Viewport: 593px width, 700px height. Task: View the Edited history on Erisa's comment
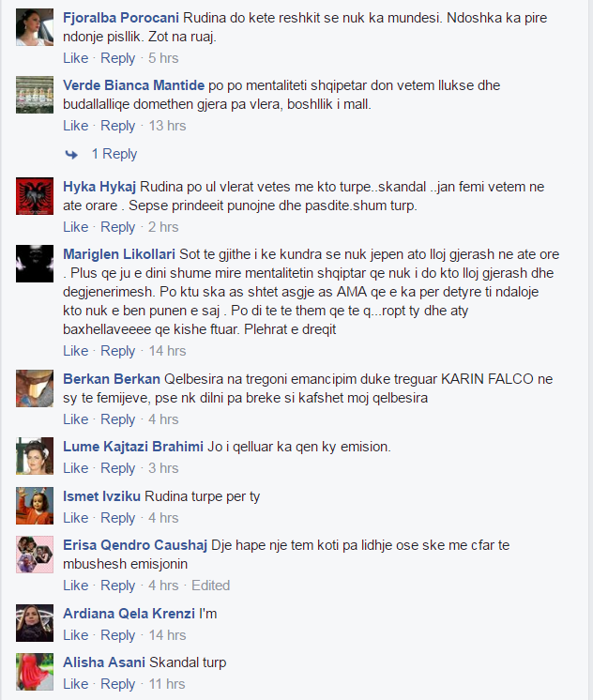point(211,586)
